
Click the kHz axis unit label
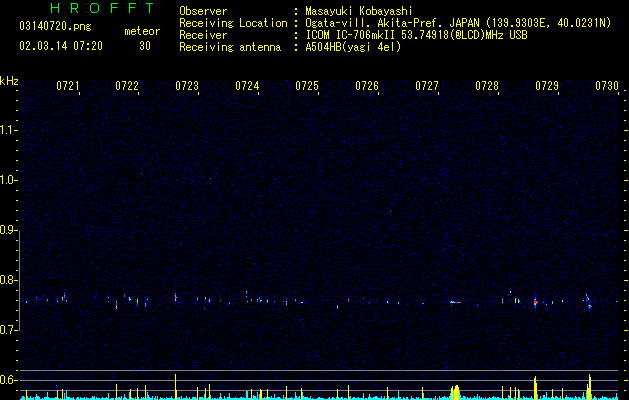pos(9,81)
